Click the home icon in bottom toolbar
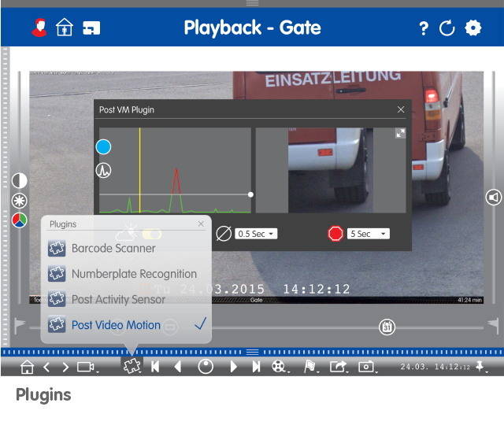The image size is (504, 425). pyautogui.click(x=27, y=367)
